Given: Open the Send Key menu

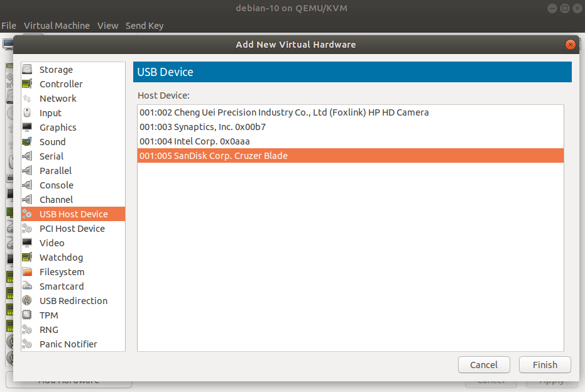Looking at the screenshot, I should (x=145, y=26).
